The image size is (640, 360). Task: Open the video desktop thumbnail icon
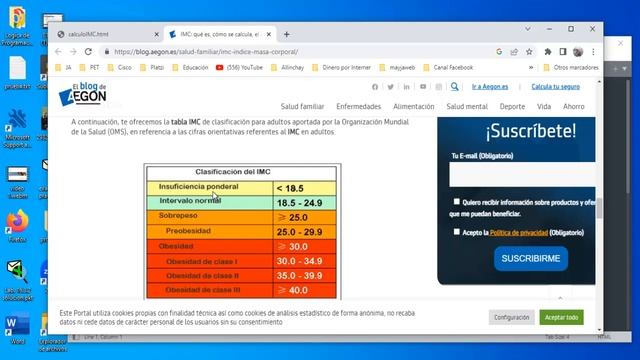(17, 182)
